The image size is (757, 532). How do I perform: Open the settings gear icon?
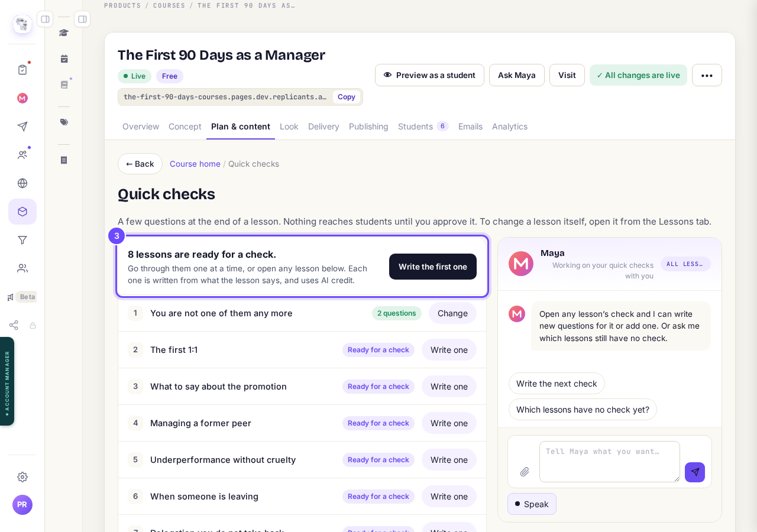click(22, 476)
